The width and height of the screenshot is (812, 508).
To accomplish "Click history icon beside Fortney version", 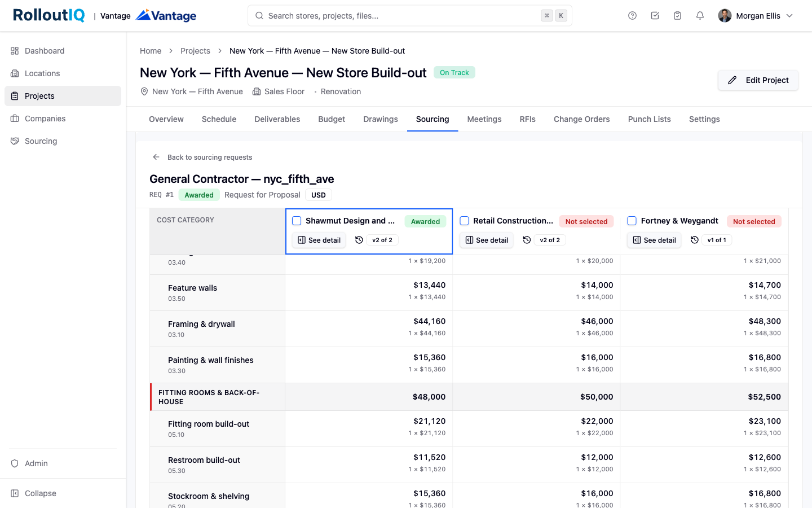I will coord(695,240).
